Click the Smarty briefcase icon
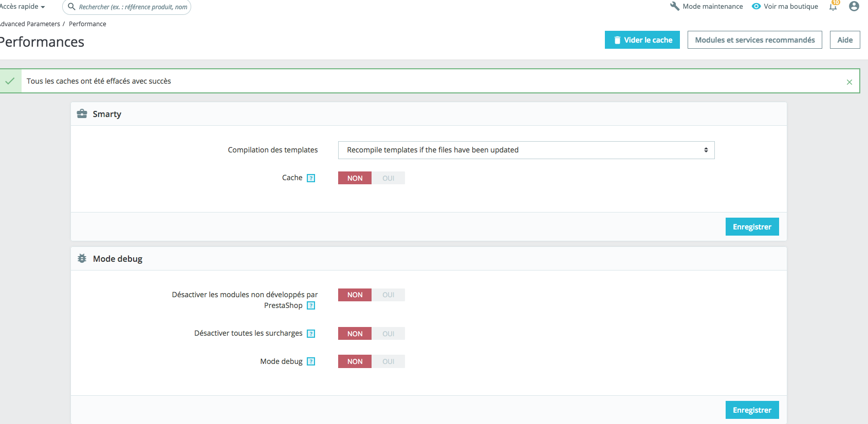868x424 pixels. (x=82, y=113)
